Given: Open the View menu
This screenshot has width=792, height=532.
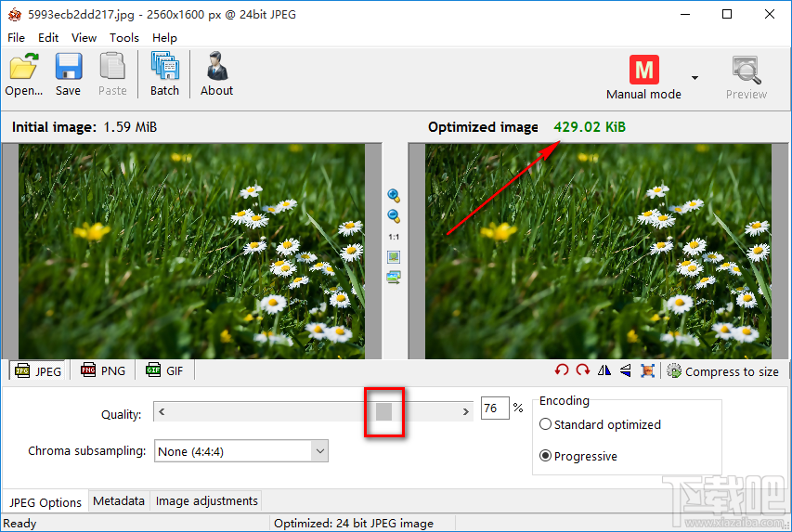Looking at the screenshot, I should 84,38.
